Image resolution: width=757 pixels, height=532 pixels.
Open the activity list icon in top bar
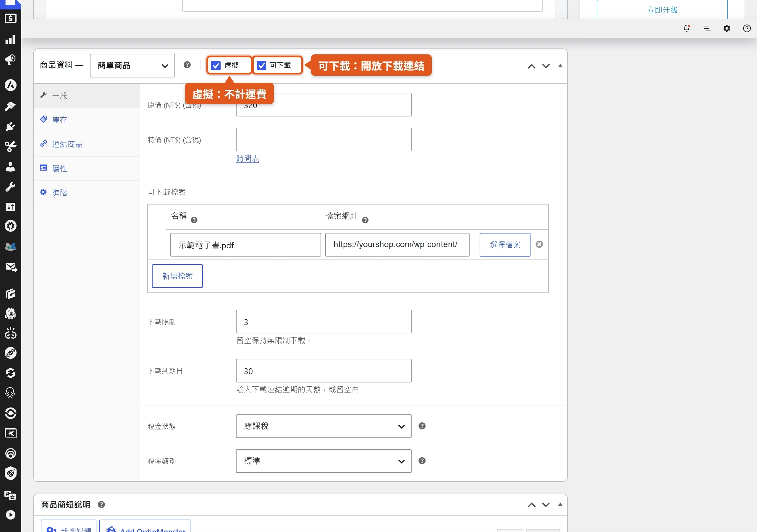coord(706,28)
